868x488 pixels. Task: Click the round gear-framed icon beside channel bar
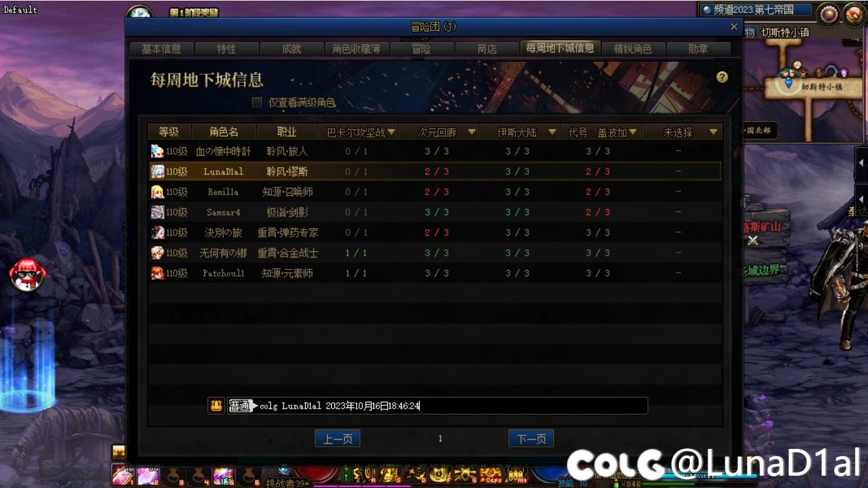(x=829, y=13)
